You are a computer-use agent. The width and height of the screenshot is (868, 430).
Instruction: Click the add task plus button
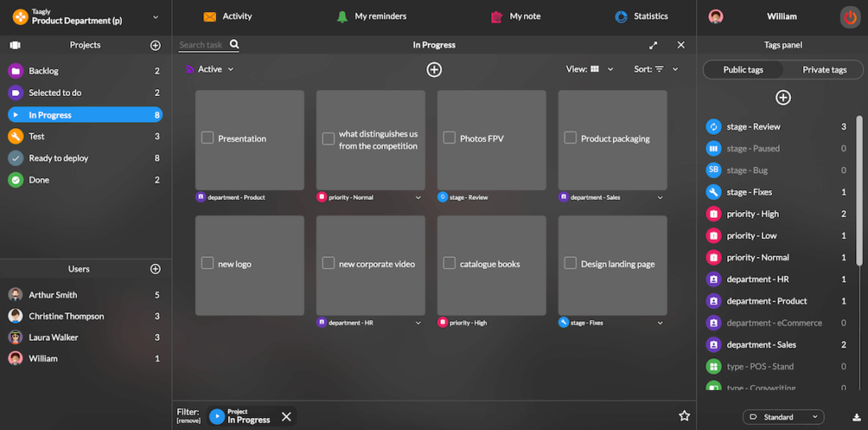[434, 70]
